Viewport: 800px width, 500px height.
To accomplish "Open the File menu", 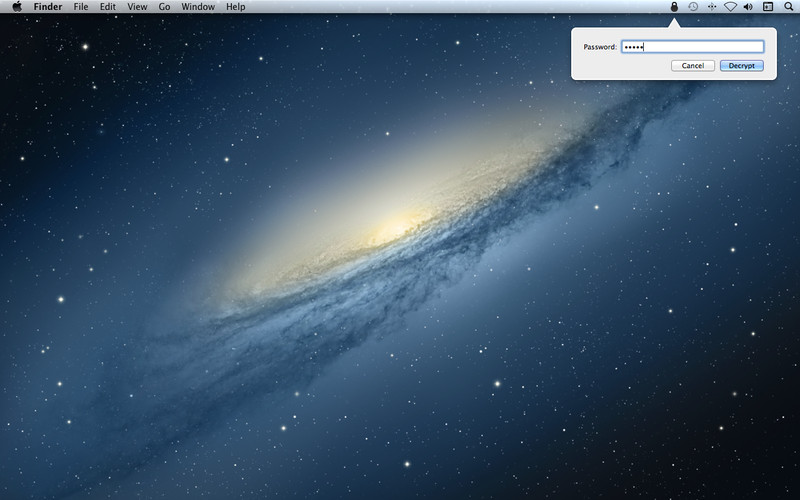I will pos(82,7).
